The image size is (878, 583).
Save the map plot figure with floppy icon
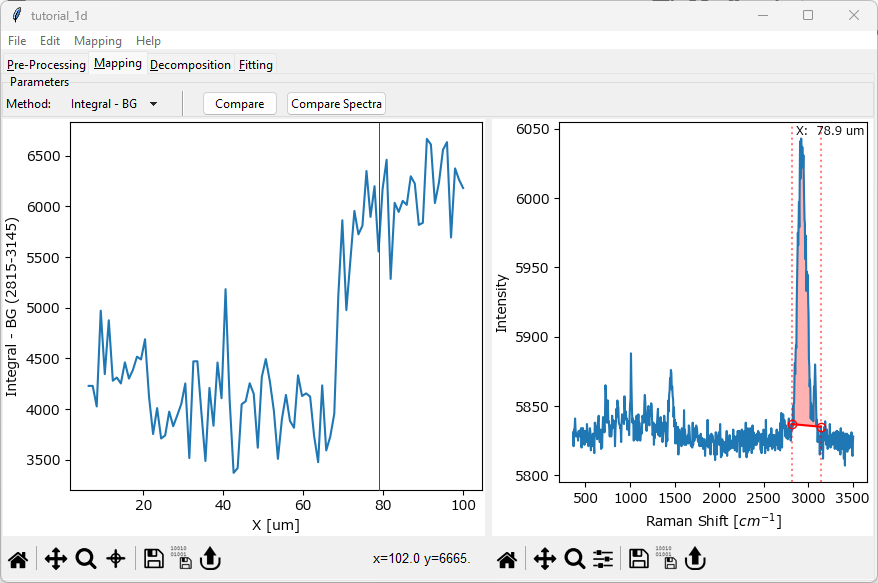[x=153, y=559]
